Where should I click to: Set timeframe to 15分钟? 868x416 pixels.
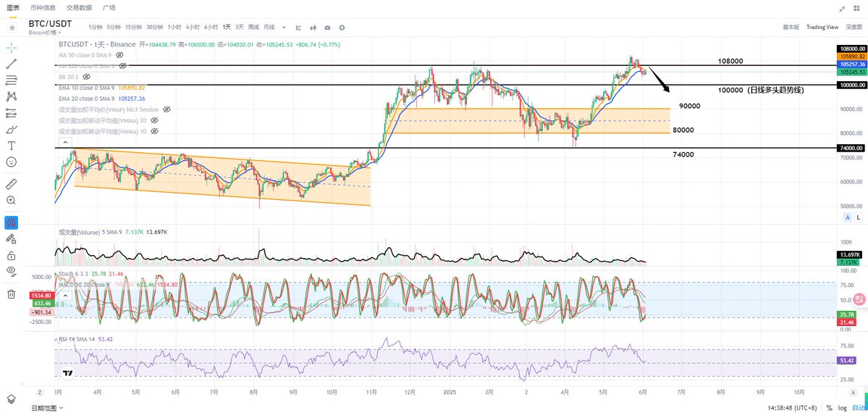point(133,27)
